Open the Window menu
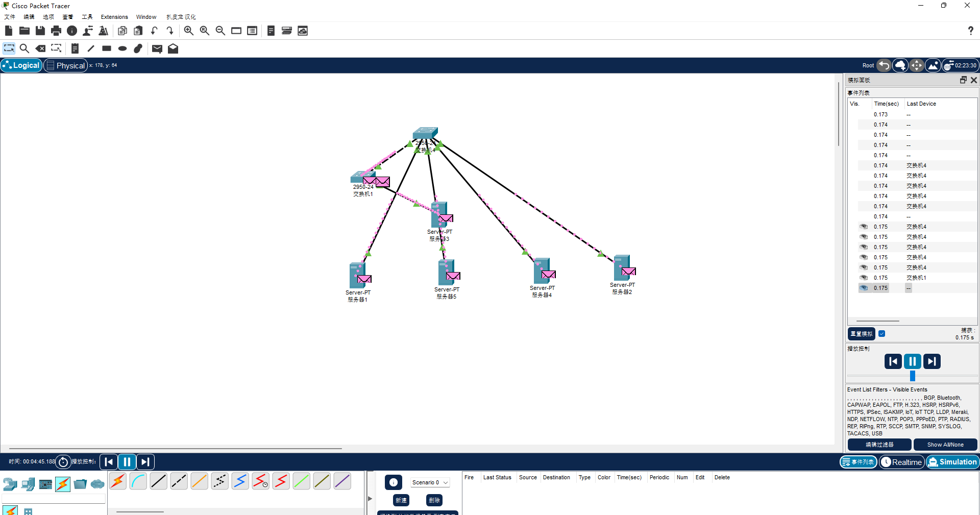 [146, 17]
